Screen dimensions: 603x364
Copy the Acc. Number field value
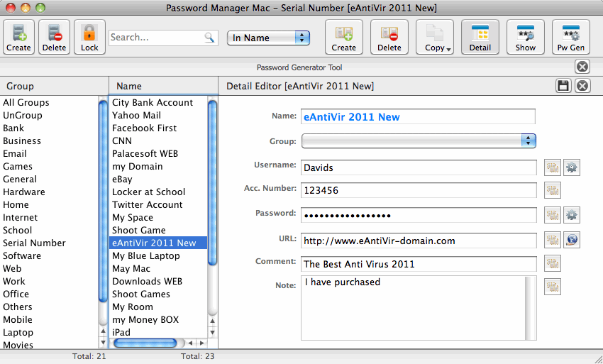pyautogui.click(x=552, y=190)
